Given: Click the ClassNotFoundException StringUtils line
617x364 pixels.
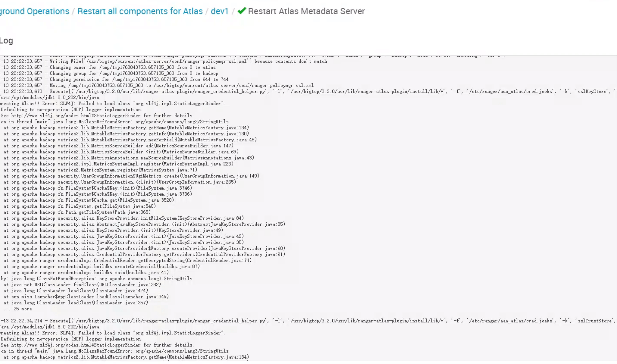Looking at the screenshot, I should 96,279.
